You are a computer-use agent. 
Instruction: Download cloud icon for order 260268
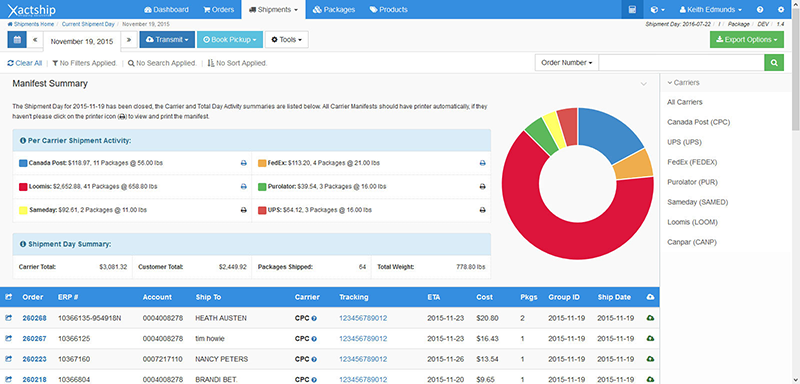click(651, 318)
